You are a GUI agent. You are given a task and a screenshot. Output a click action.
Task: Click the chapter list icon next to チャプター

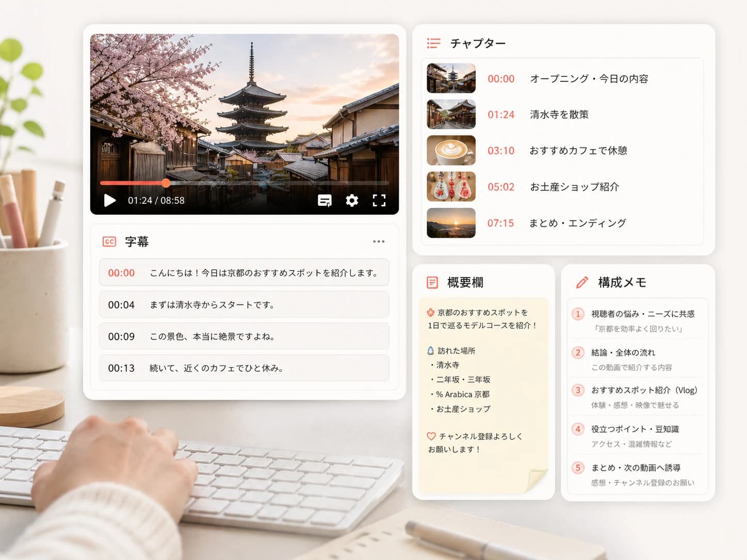pyautogui.click(x=434, y=43)
